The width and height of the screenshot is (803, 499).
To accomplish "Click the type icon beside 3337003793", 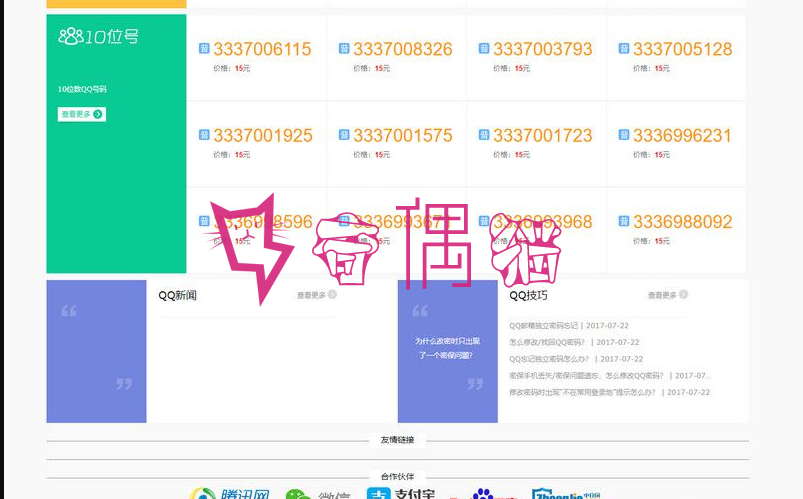I will (x=483, y=48).
